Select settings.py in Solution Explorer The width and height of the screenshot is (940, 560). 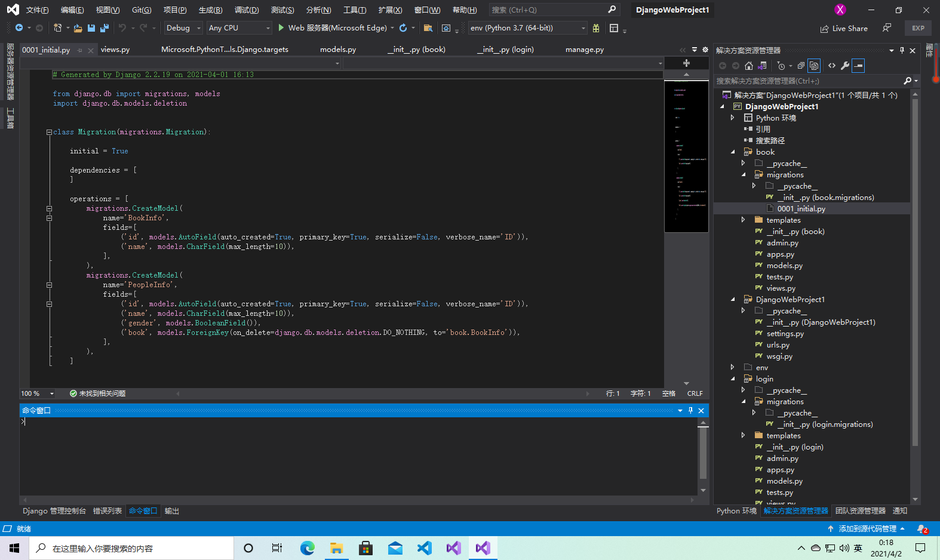pos(785,333)
